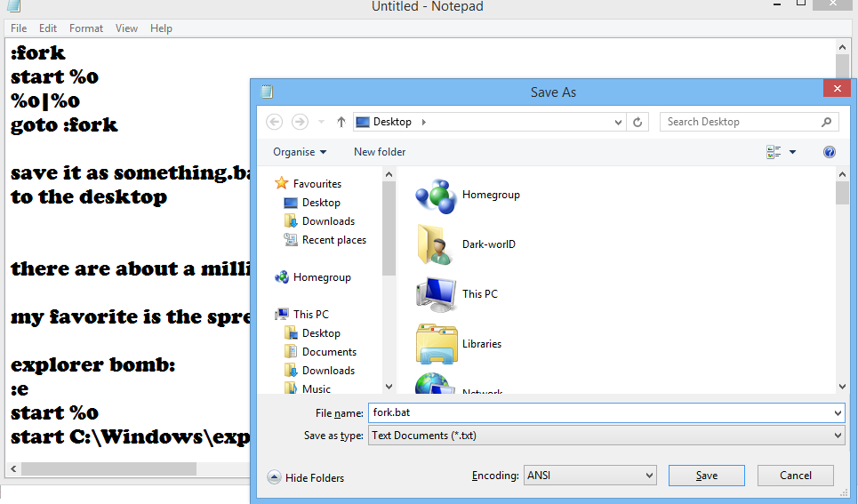The height and width of the screenshot is (504, 858).
Task: Click navigation pane scroll down arrow
Action: (389, 387)
